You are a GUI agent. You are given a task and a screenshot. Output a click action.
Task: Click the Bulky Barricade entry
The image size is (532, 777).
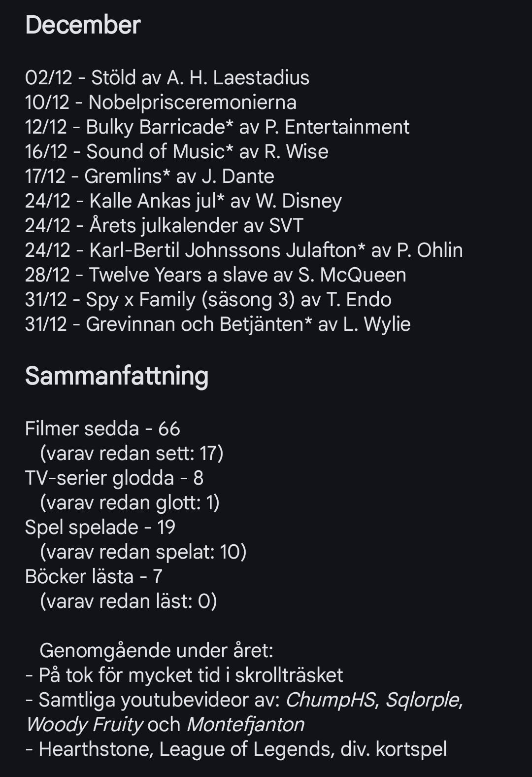click(x=217, y=127)
